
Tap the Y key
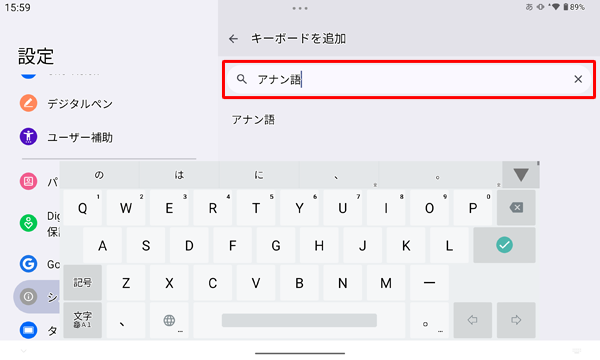(x=299, y=208)
